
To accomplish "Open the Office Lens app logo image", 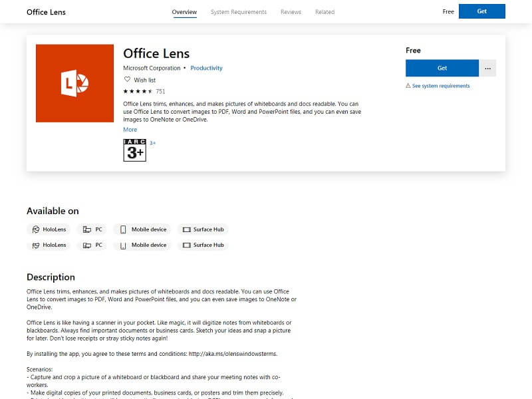I will [74, 83].
